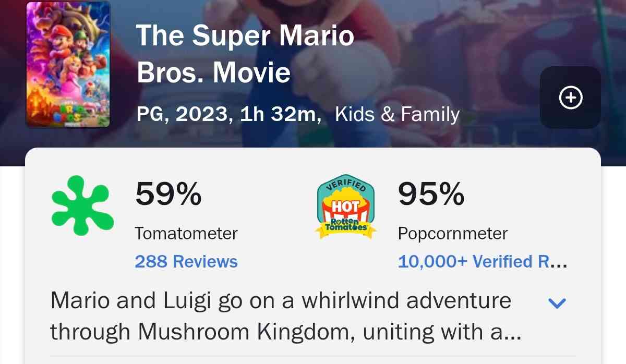This screenshot has width=626, height=364.
Task: Click the 1h 32m runtime
Action: click(281, 114)
